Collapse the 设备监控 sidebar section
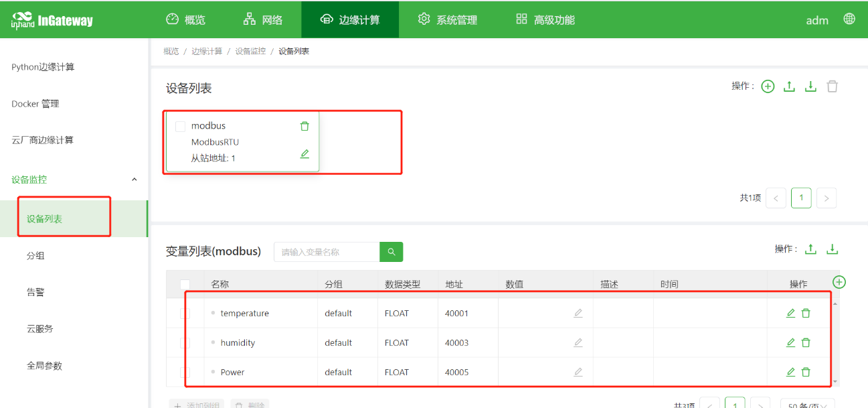The width and height of the screenshot is (868, 408). click(134, 180)
